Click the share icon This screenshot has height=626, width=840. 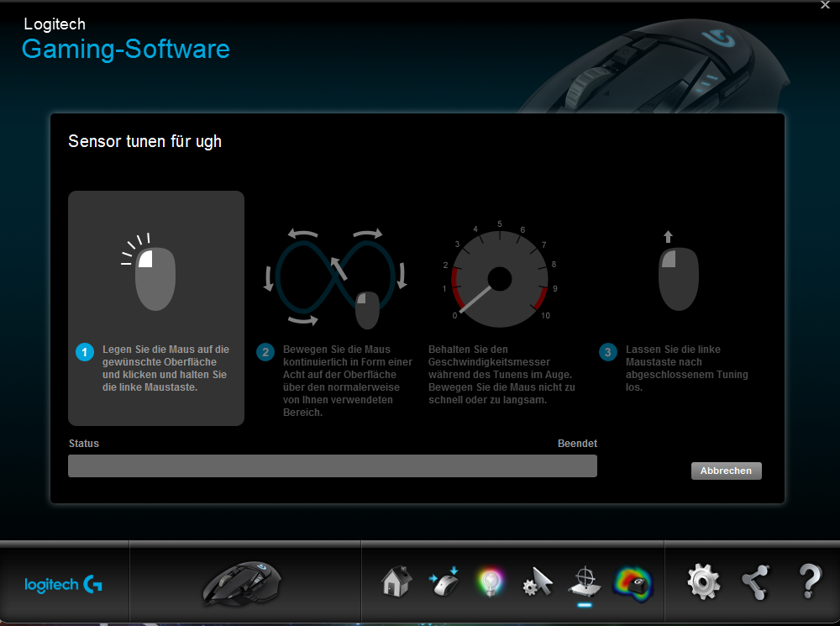click(x=755, y=582)
